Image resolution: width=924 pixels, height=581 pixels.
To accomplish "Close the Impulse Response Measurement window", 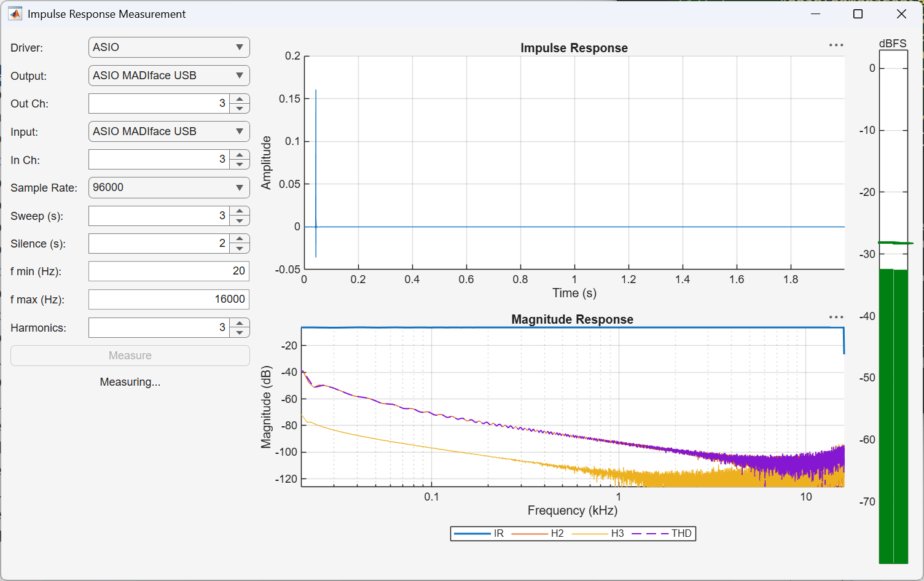I will point(901,14).
